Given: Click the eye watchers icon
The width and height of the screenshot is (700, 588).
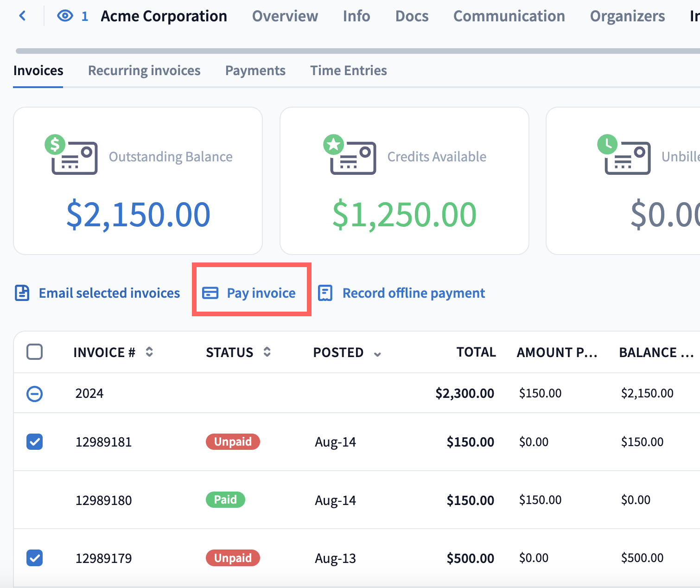Looking at the screenshot, I should (65, 16).
